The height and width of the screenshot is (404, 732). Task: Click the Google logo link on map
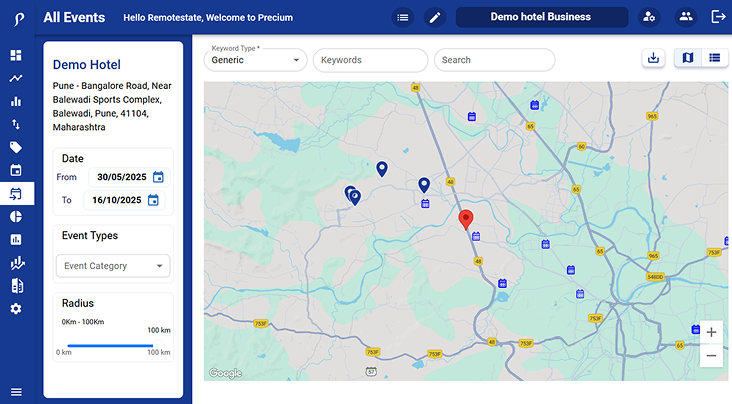tap(225, 373)
